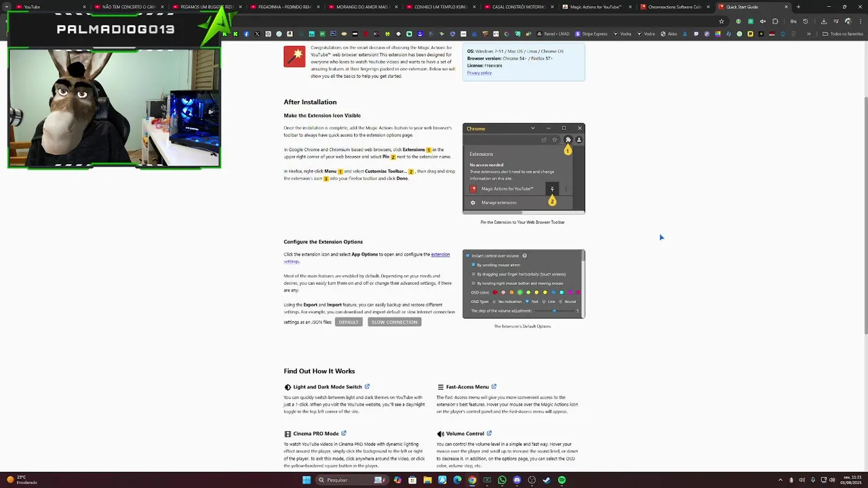
Task: Switch to the Magic Actions for YouTube tab
Action: pos(597,7)
